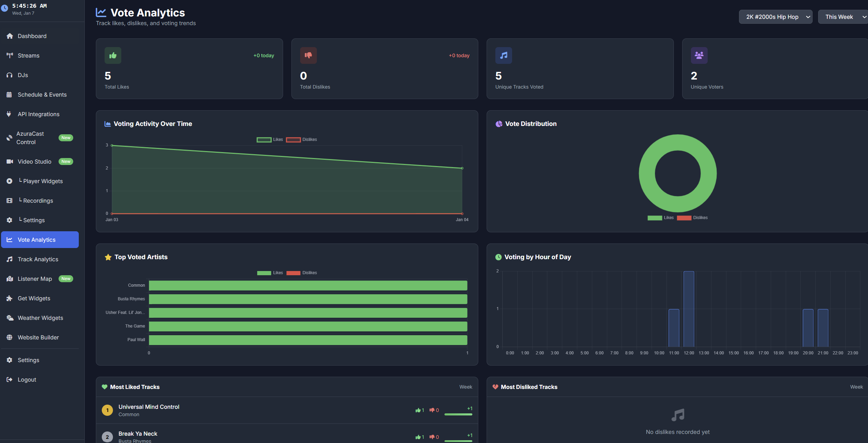Open the 2K #2000s Hip Hop station dropdown
The width and height of the screenshot is (868, 443).
[x=775, y=17]
